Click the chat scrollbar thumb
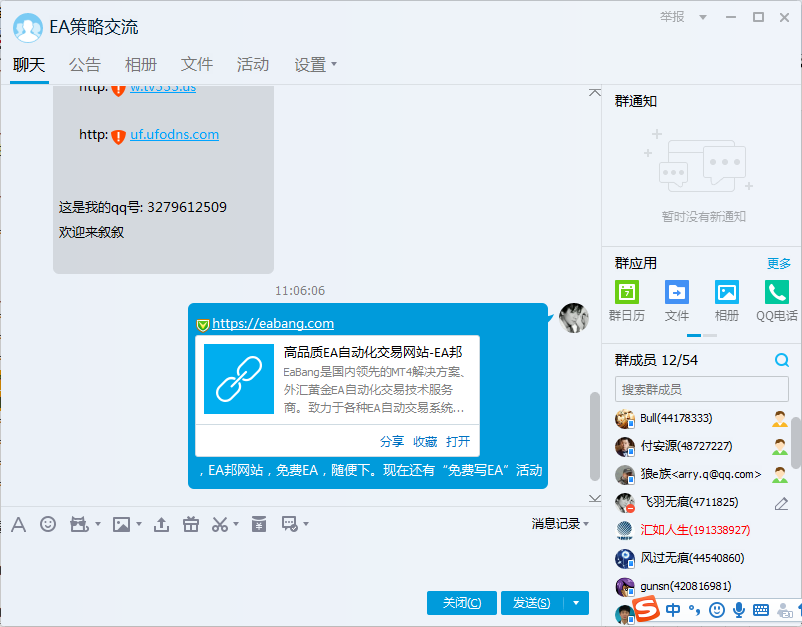Image resolution: width=802 pixels, height=627 pixels. (x=594, y=436)
